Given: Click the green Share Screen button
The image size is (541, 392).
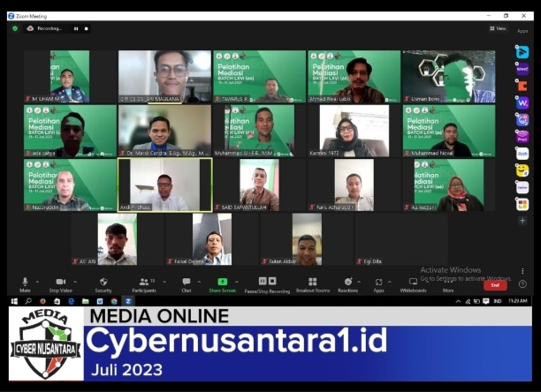Looking at the screenshot, I should click(x=222, y=284).
